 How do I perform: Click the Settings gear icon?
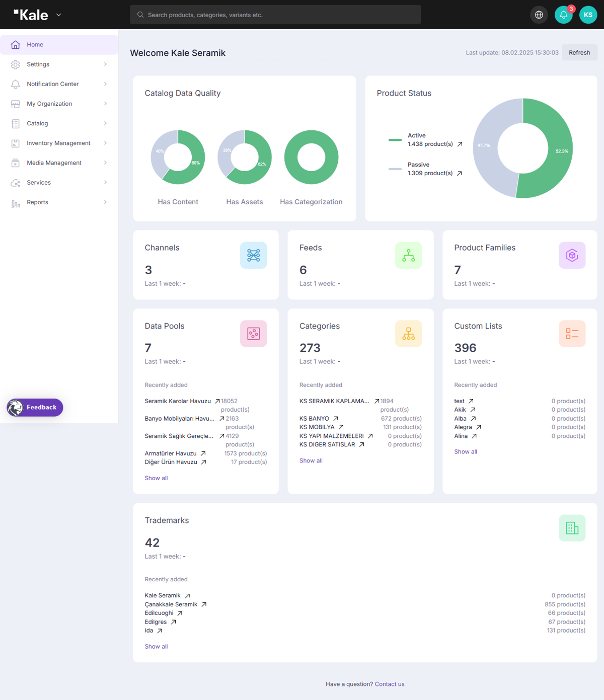pos(16,64)
